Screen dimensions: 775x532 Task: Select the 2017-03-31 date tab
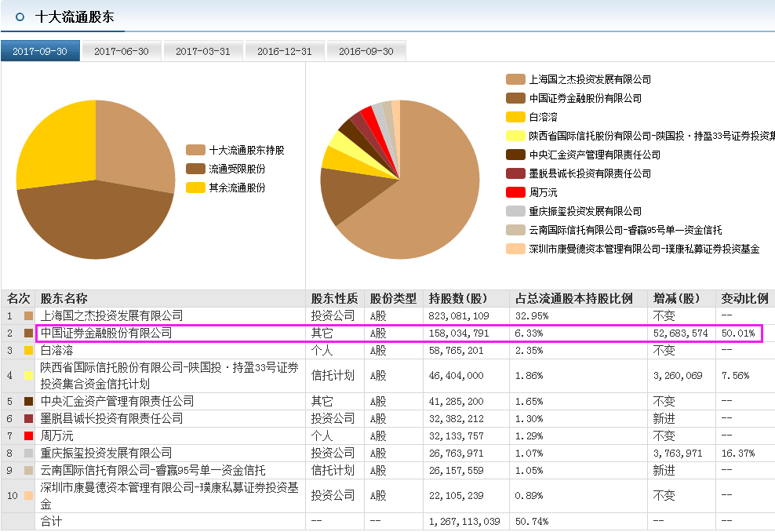click(x=203, y=51)
